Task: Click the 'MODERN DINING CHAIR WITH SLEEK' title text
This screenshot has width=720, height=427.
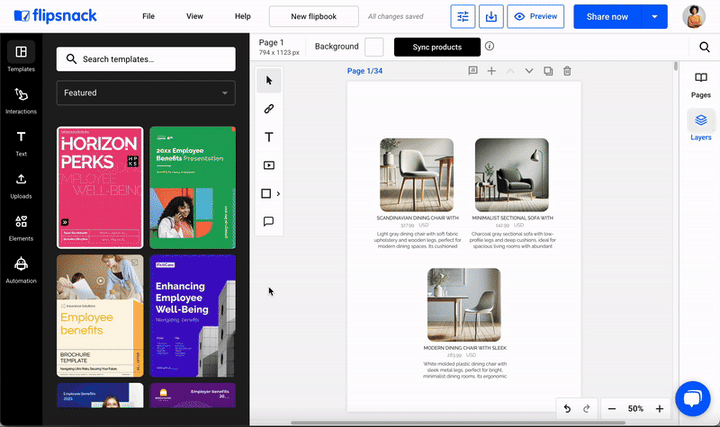Action: tap(465, 348)
